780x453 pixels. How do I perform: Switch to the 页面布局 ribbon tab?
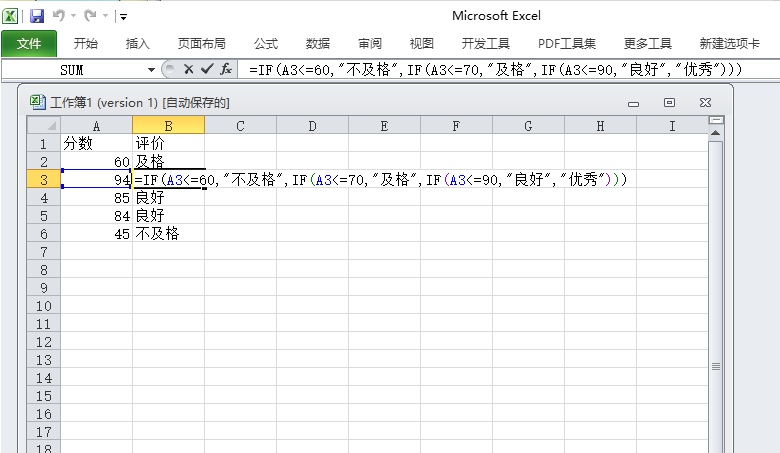coord(201,44)
